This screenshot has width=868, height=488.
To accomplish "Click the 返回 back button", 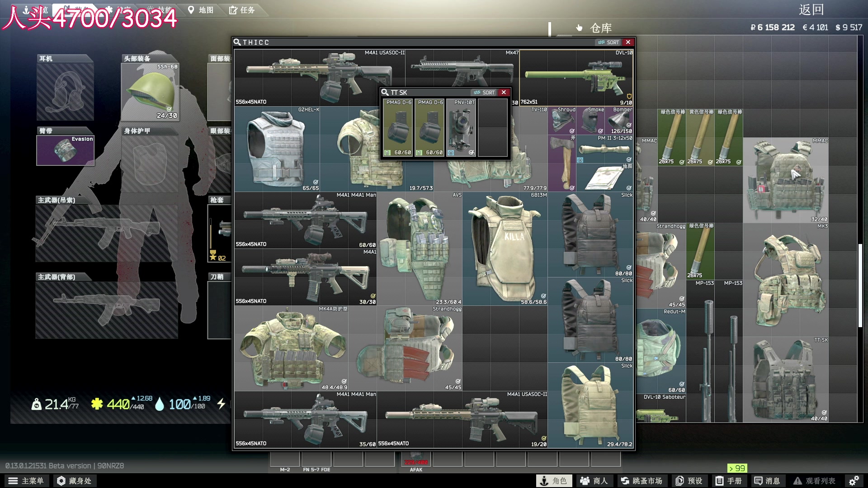I will (811, 10).
